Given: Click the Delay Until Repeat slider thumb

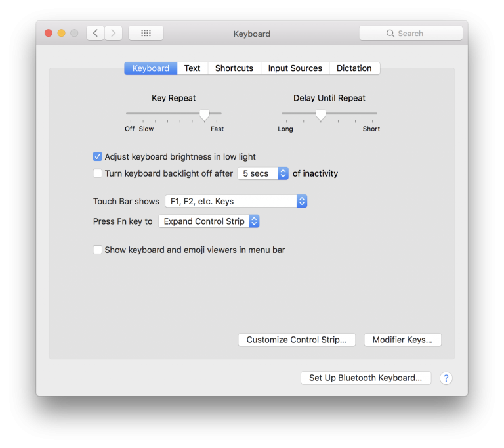Looking at the screenshot, I should tap(320, 115).
